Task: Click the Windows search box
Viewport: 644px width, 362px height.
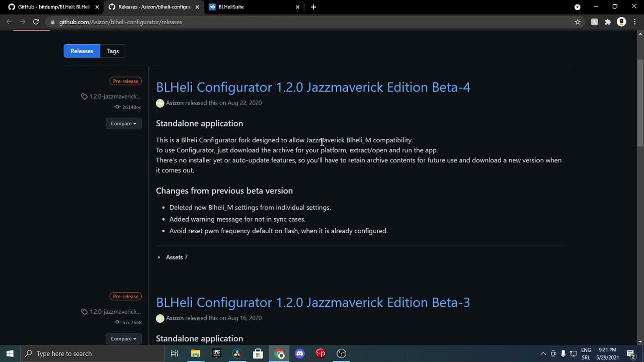Action: 92,353
